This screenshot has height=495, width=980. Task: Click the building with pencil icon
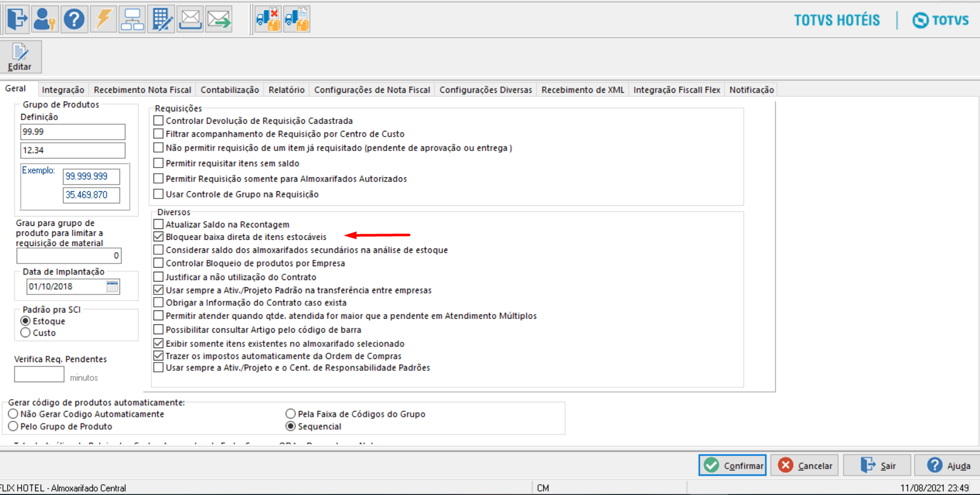tap(161, 20)
